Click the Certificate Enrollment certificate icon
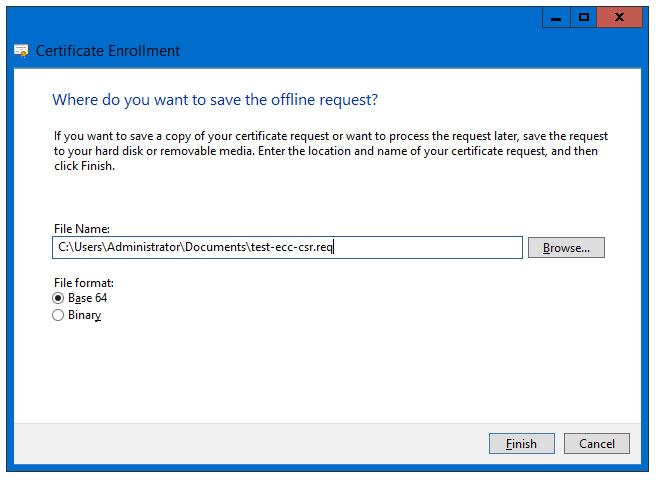Image resolution: width=656 pixels, height=480 pixels. pos(21,51)
